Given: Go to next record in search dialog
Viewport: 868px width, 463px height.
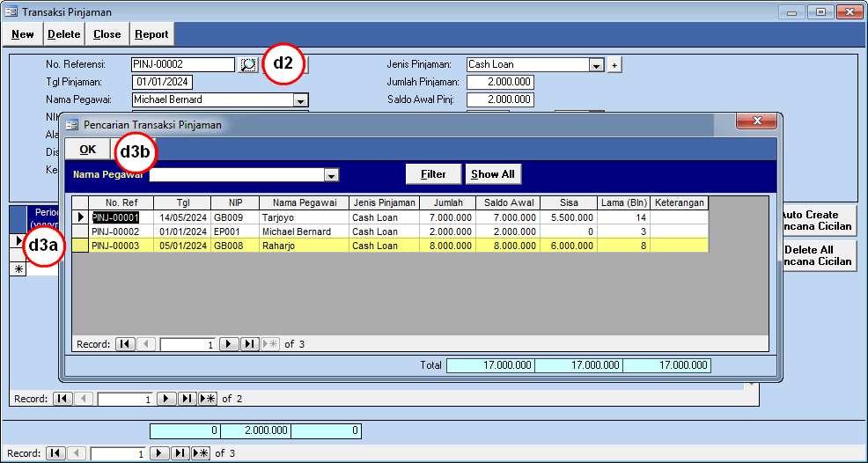Looking at the screenshot, I should (x=228, y=344).
